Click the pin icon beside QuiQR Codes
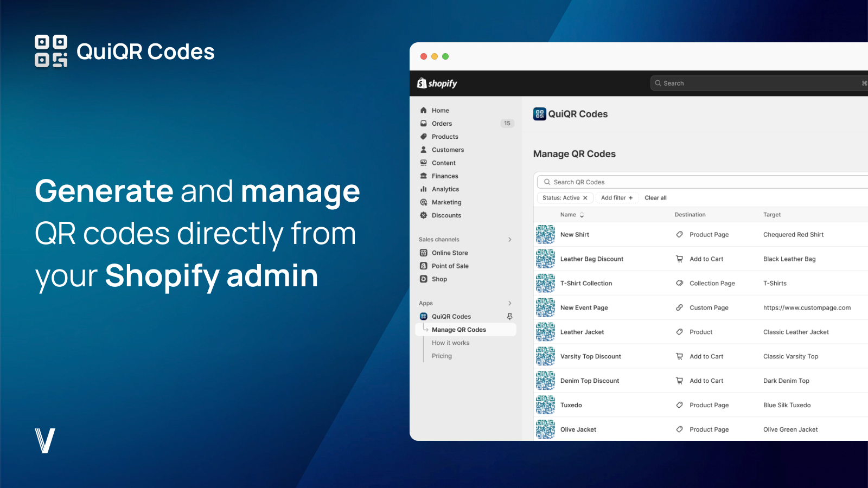Image resolution: width=868 pixels, height=488 pixels. point(509,317)
